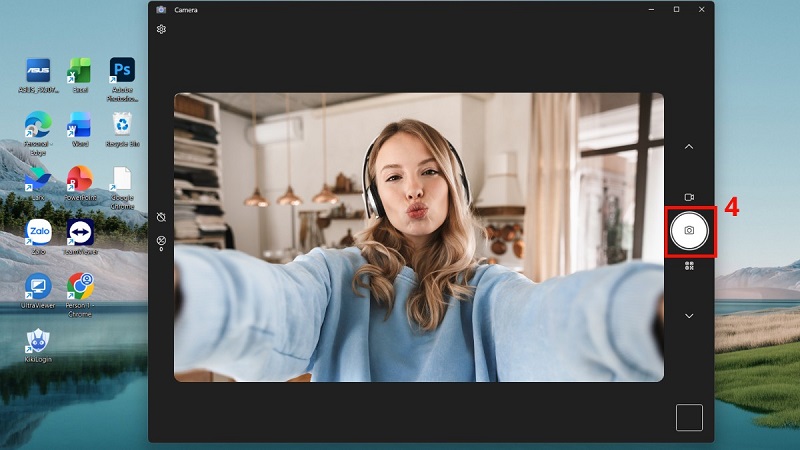Open Camera settings gear
This screenshot has height=450, width=800.
coord(161,29)
